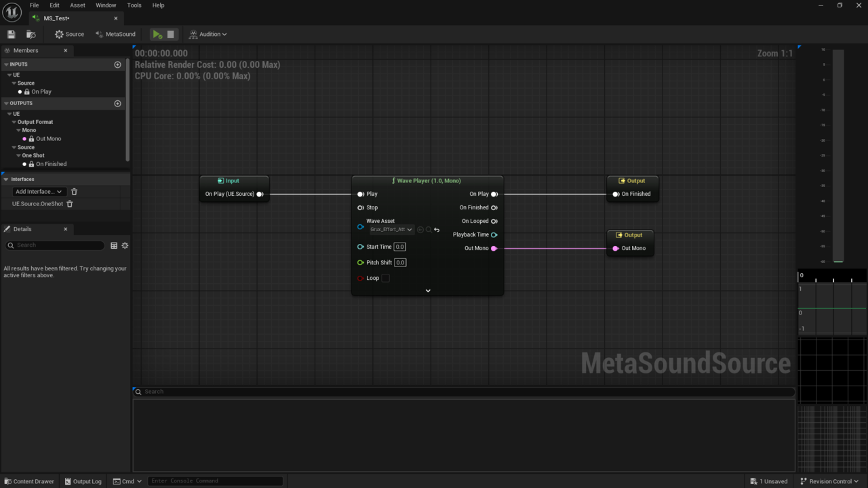Open the Output Log

click(83, 481)
